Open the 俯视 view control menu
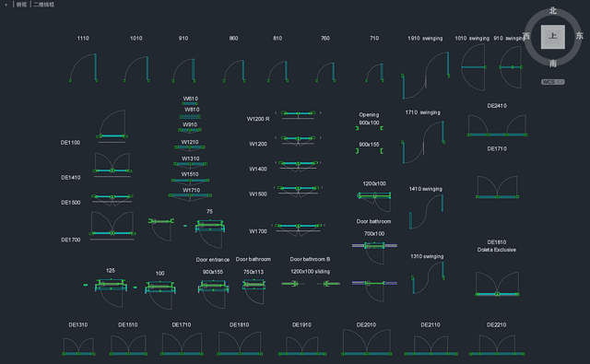Image resolution: width=590 pixels, height=364 pixels. click(21, 5)
